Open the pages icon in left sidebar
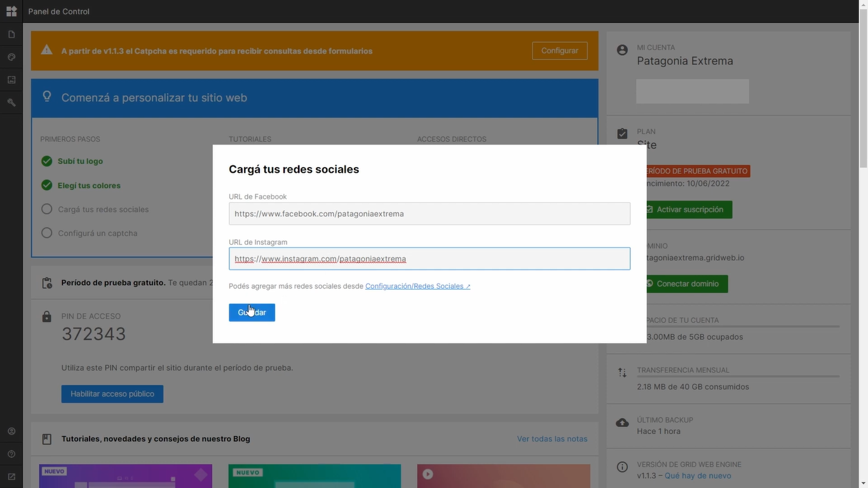Image resolution: width=868 pixels, height=488 pixels. pos(11,34)
